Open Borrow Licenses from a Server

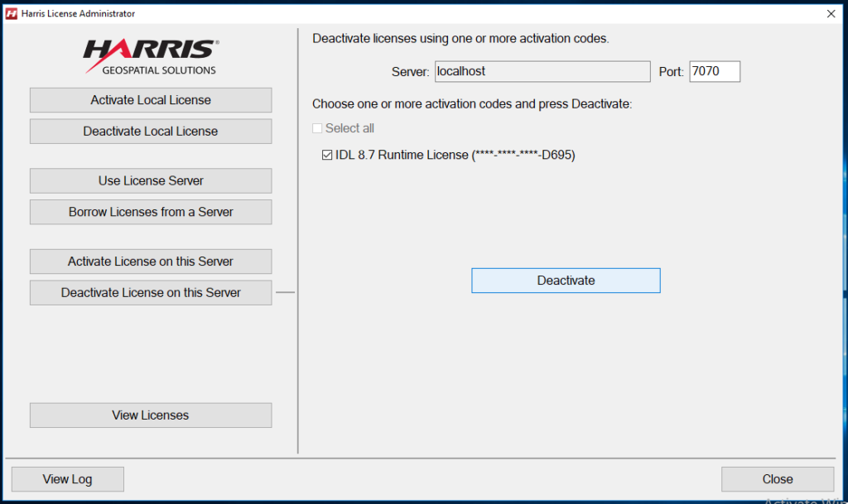pyautogui.click(x=151, y=212)
